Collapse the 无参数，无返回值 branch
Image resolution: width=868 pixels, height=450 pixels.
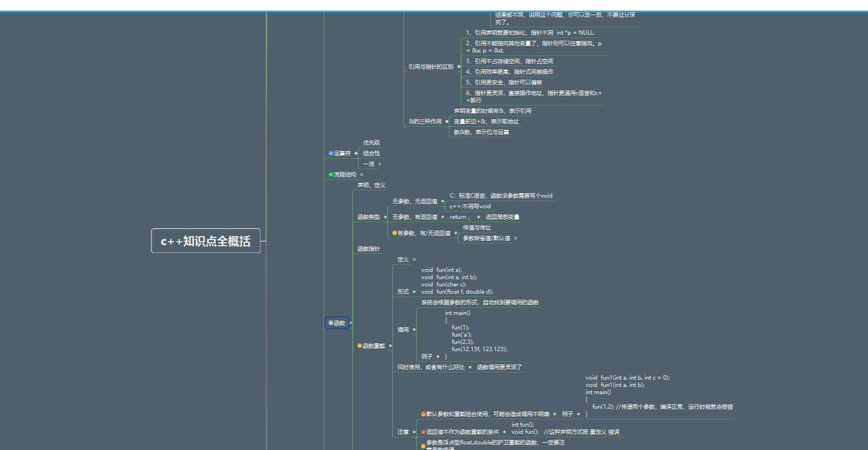click(x=443, y=201)
